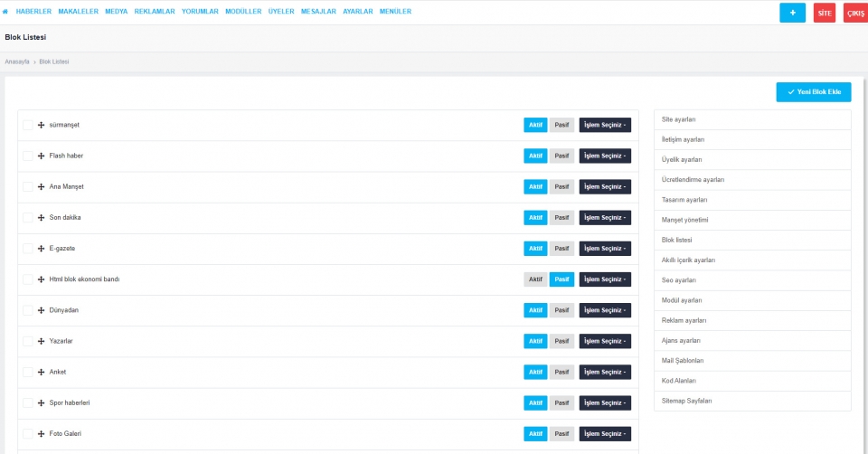Open İşlem Seçiniz dropdown for sürmanşet
This screenshot has width=868, height=454.
(x=605, y=125)
